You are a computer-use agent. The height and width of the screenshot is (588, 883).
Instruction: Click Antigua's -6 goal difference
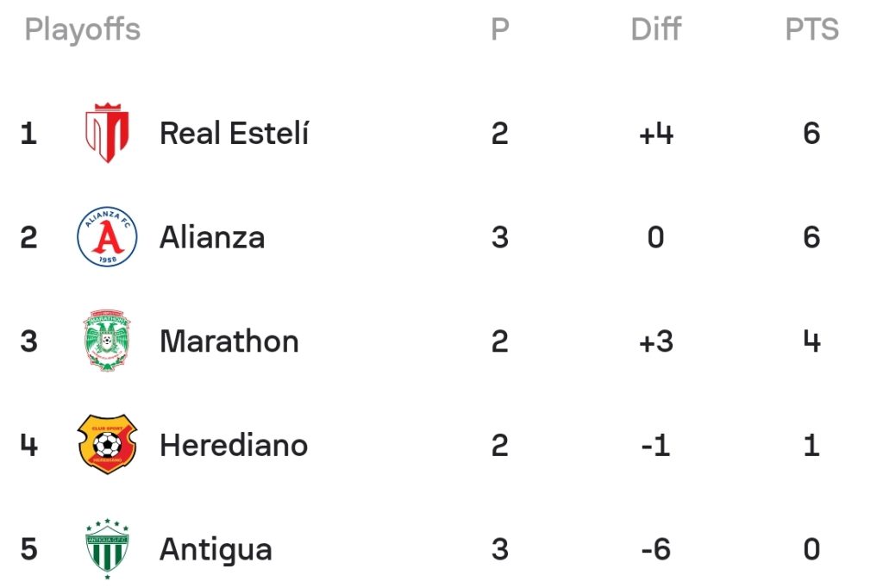656,549
